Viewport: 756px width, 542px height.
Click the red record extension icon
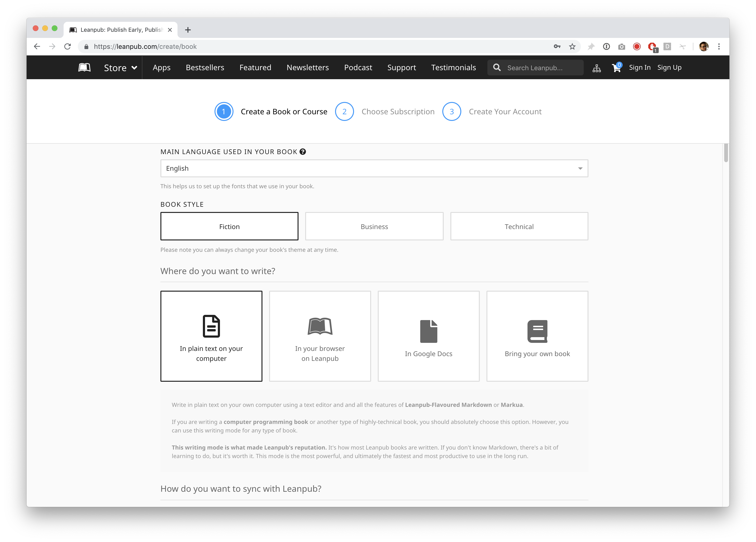click(x=637, y=47)
